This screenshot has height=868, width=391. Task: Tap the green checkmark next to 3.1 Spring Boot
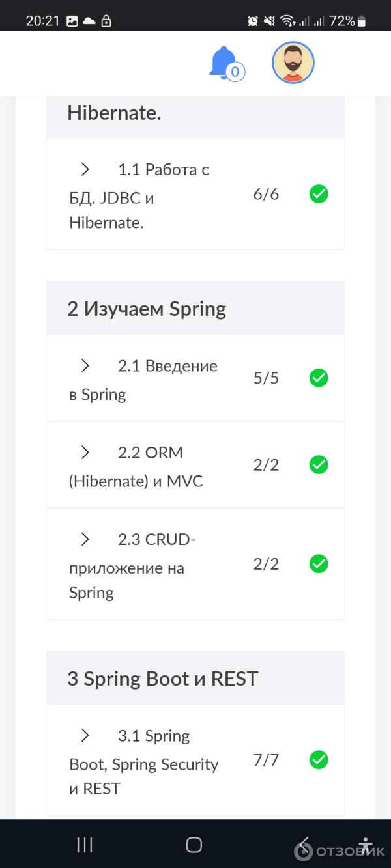pos(318,760)
